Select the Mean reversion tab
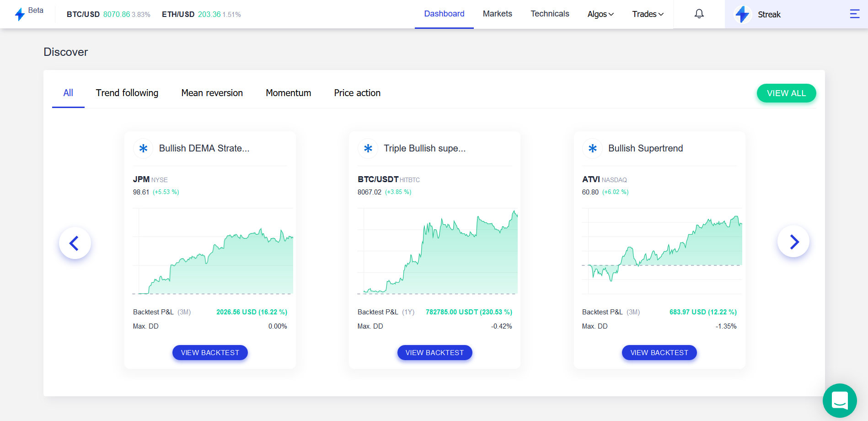The width and height of the screenshot is (868, 421). [212, 93]
